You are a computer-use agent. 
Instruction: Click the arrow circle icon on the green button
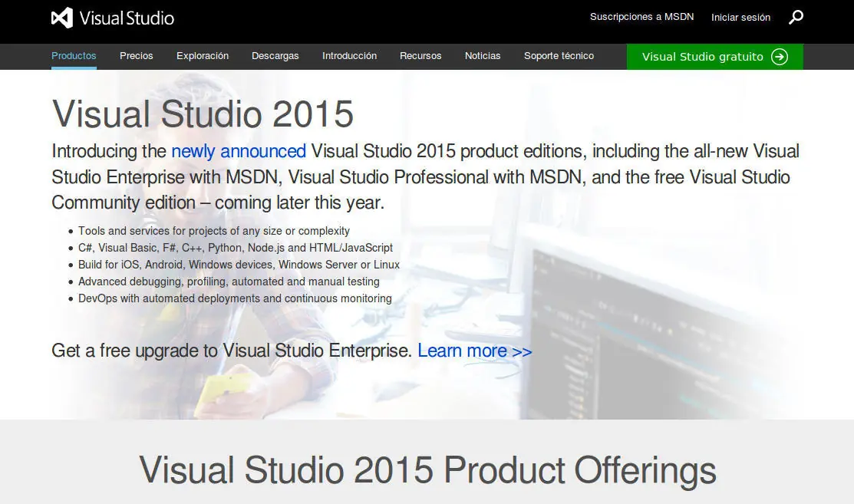[x=780, y=57]
